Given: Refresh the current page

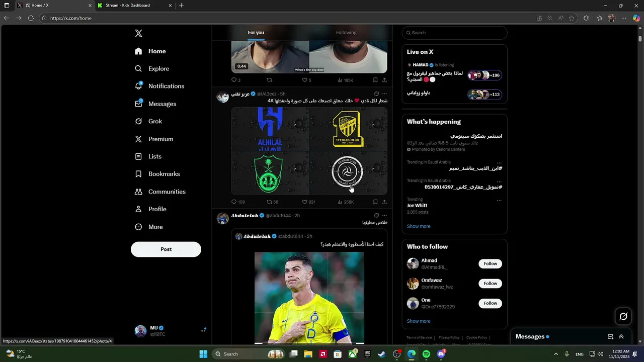Looking at the screenshot, I should coord(31,18).
